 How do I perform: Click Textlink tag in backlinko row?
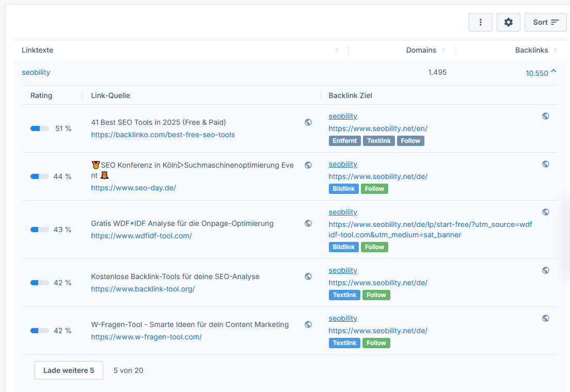pos(379,141)
